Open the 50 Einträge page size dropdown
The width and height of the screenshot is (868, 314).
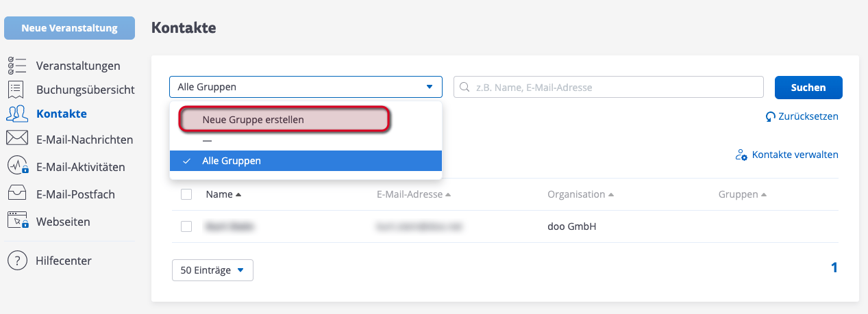coord(212,270)
